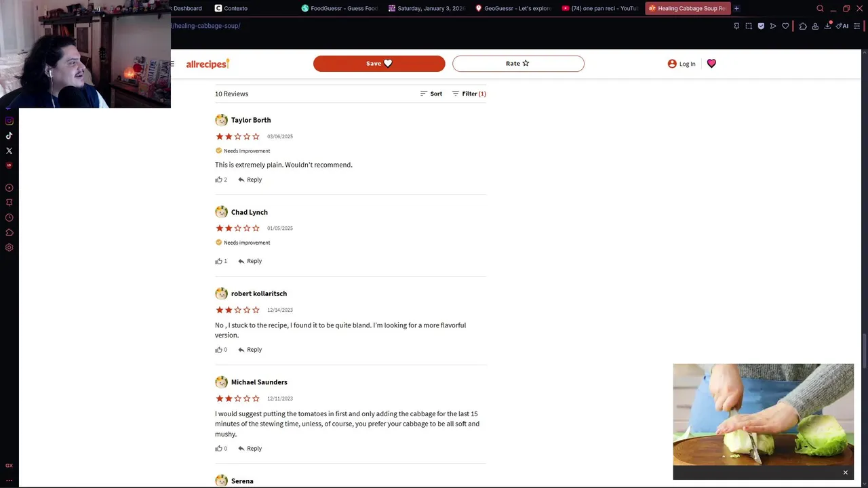The width and height of the screenshot is (868, 488).
Task: Click the red Save button
Action: [x=379, y=64]
